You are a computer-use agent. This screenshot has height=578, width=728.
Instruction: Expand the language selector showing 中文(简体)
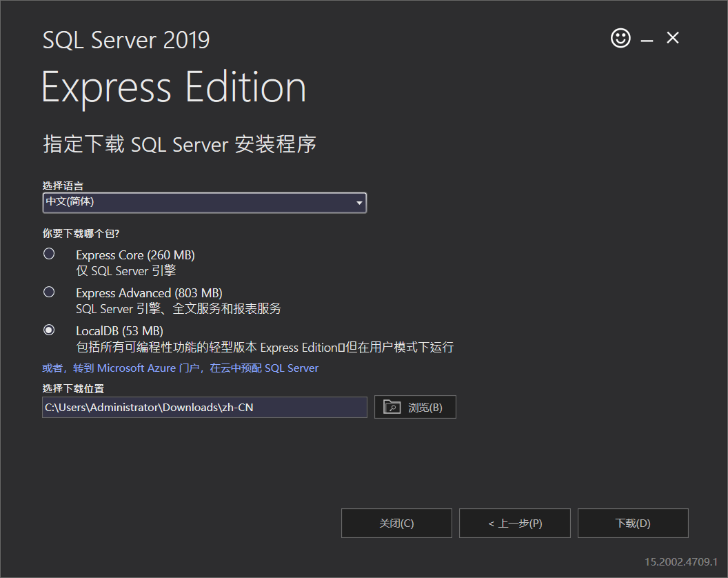point(203,202)
